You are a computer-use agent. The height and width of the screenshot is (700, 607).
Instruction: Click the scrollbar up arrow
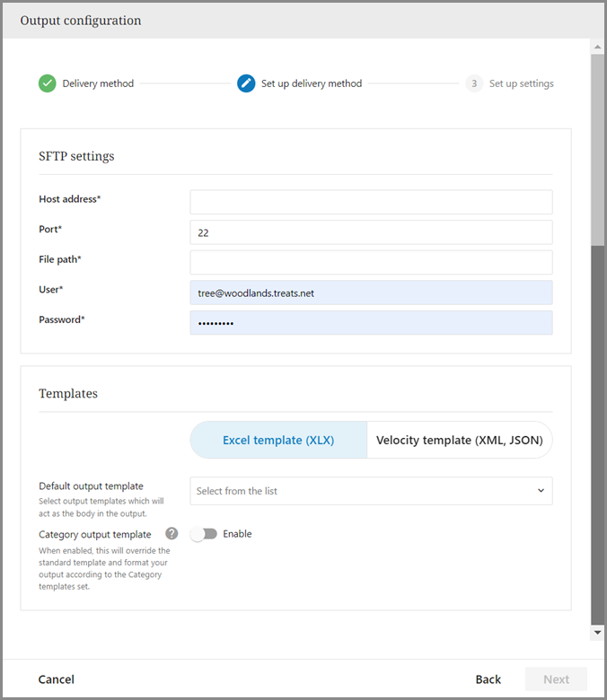tap(598, 46)
